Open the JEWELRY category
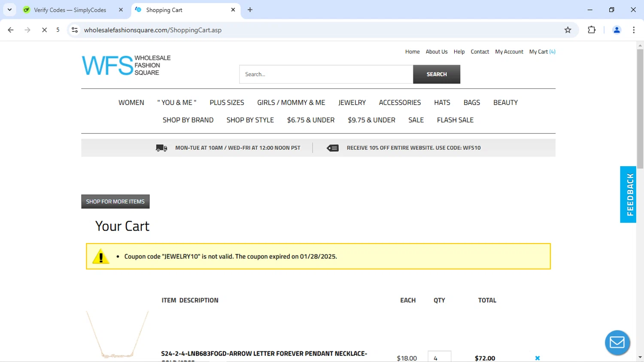Screen dimensions: 644x362 click(x=352, y=103)
